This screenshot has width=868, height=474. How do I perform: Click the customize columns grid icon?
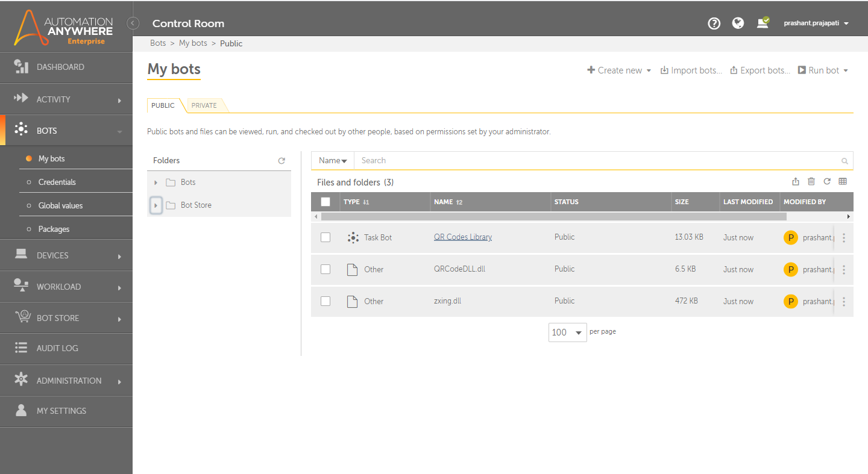(843, 182)
